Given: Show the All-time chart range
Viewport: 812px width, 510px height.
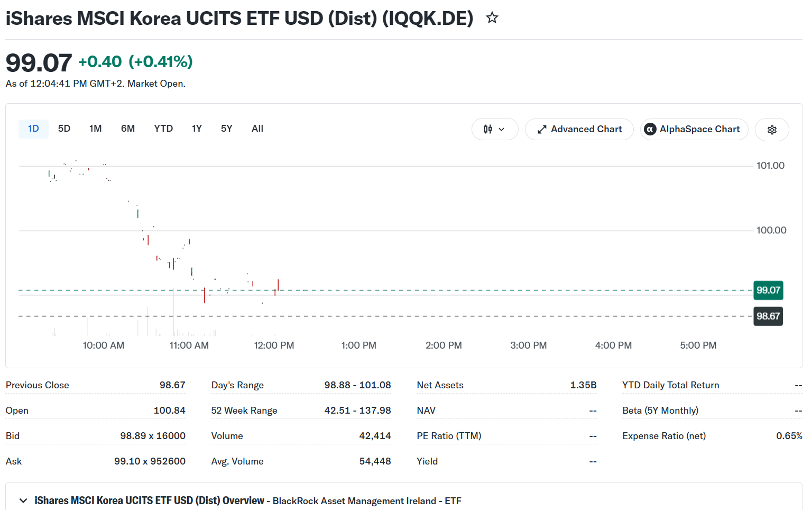Looking at the screenshot, I should [257, 129].
